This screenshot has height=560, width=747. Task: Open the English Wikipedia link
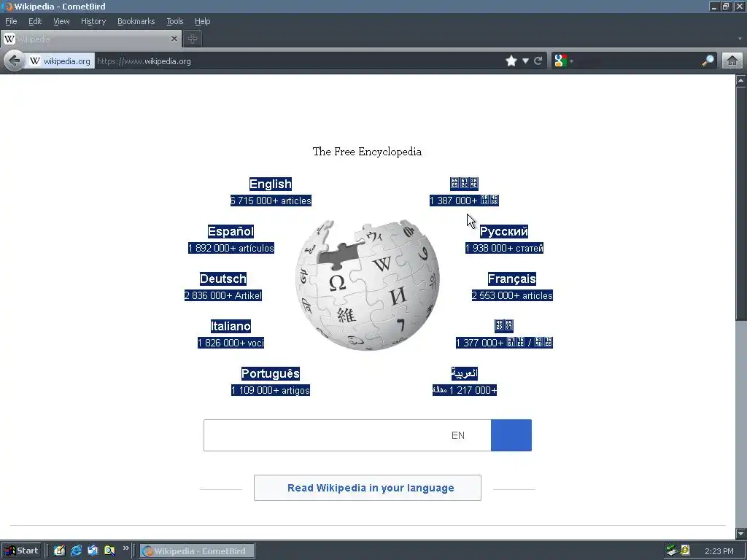pos(271,184)
